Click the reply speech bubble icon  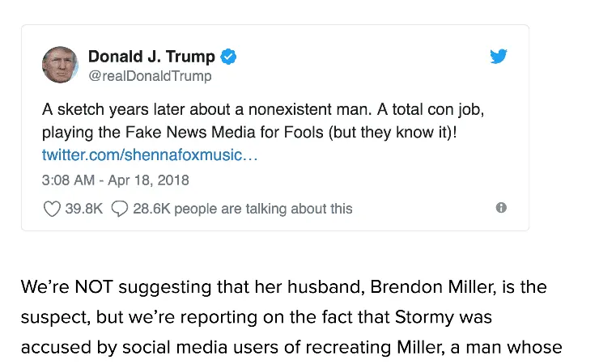tap(119, 209)
